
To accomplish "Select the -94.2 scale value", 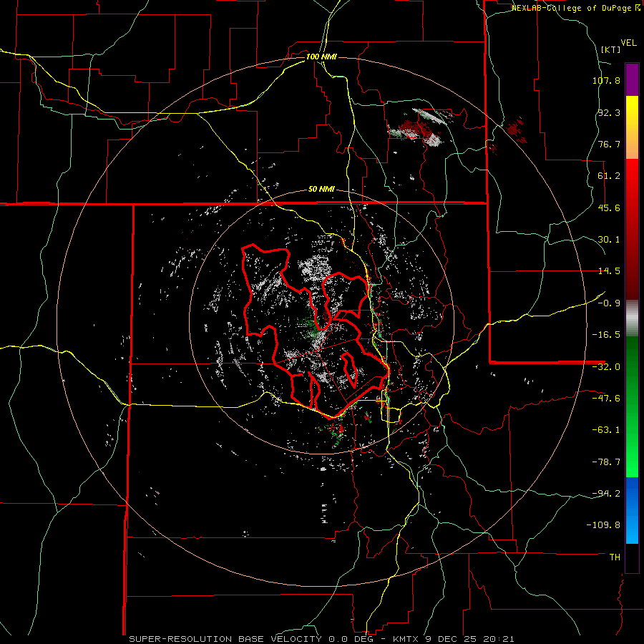I will click(606, 493).
